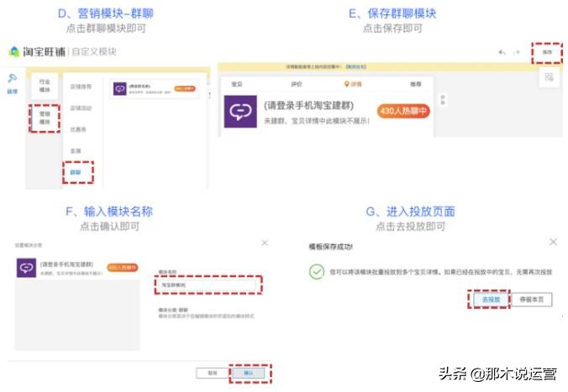Click the redo arrow icon near 保存
The image size is (568, 392).
point(517,53)
